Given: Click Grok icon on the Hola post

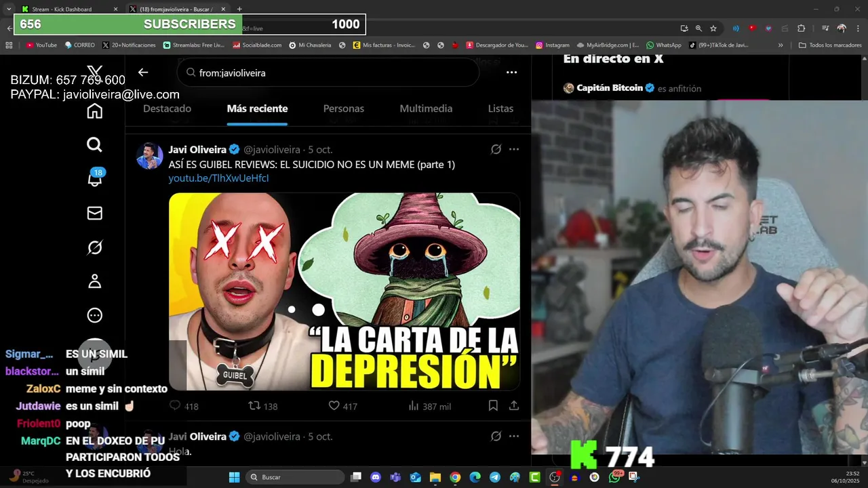Looking at the screenshot, I should pyautogui.click(x=496, y=436).
